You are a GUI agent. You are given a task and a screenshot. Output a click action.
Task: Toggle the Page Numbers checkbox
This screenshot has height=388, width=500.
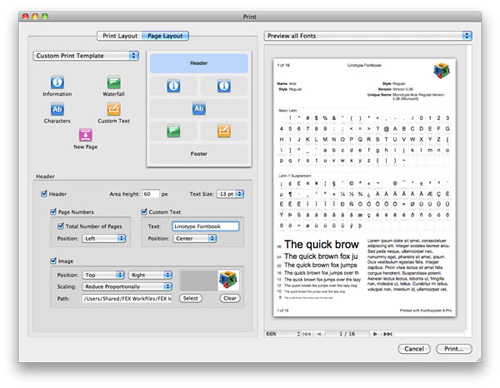(53, 212)
